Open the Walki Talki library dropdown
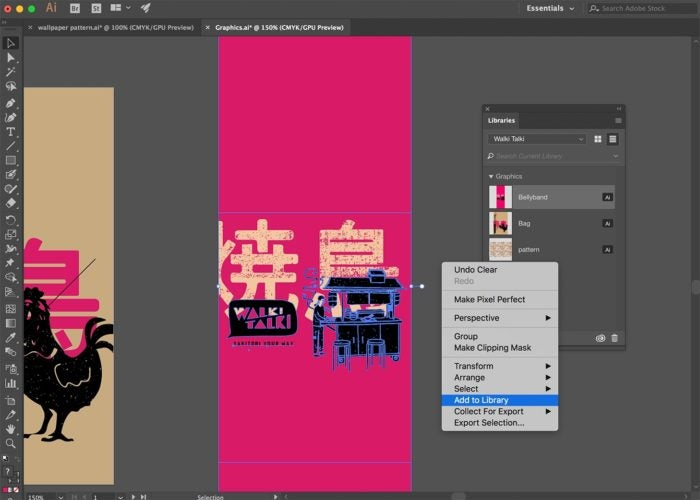The image size is (700, 500). [x=537, y=139]
